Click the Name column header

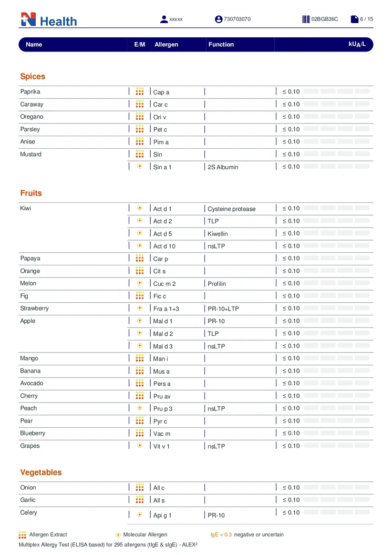click(x=34, y=45)
